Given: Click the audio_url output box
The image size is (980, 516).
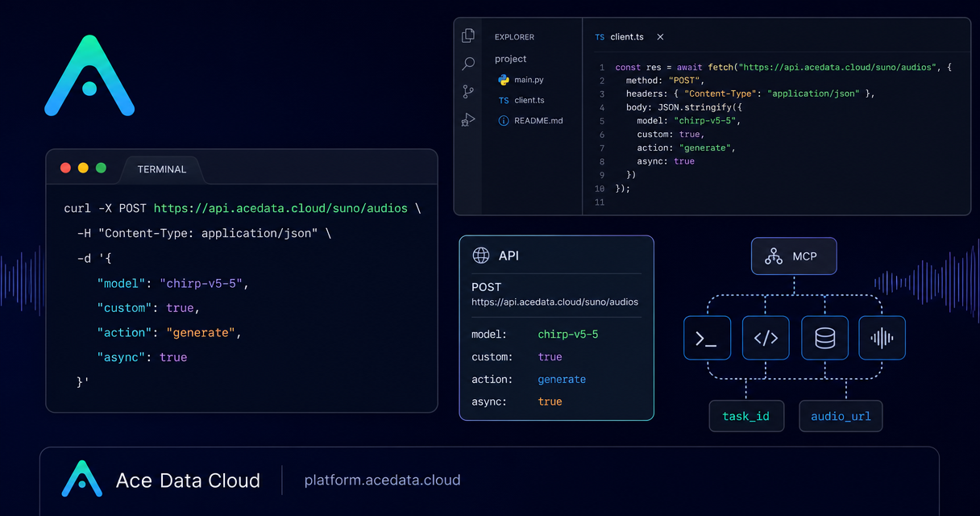Looking at the screenshot, I should tap(840, 416).
